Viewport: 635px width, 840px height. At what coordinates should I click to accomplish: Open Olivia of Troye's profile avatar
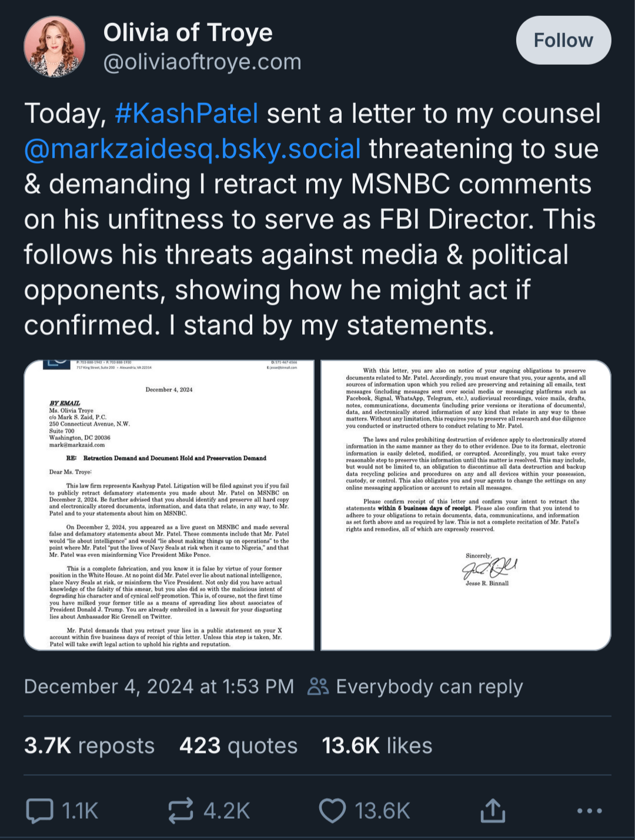pyautogui.click(x=54, y=47)
